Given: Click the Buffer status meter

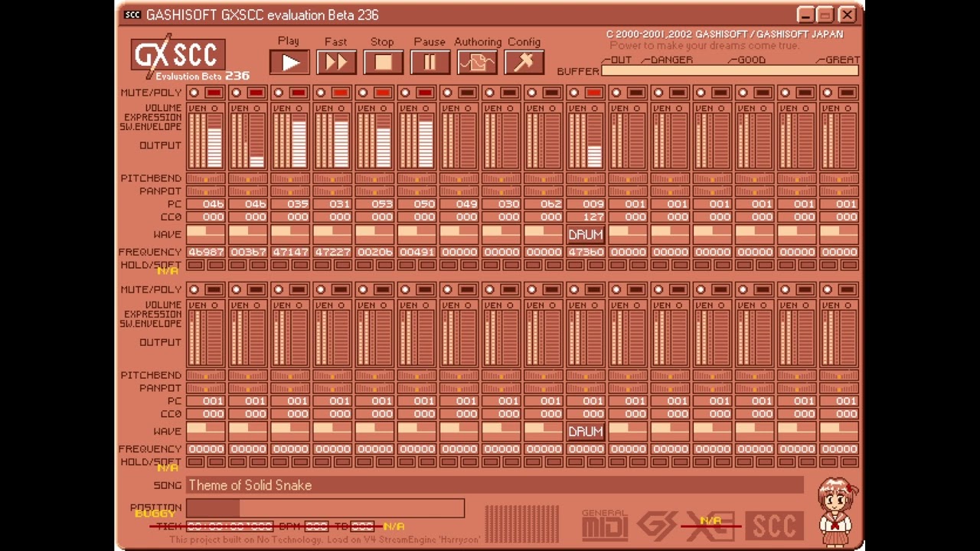Looking at the screenshot, I should pos(730,71).
